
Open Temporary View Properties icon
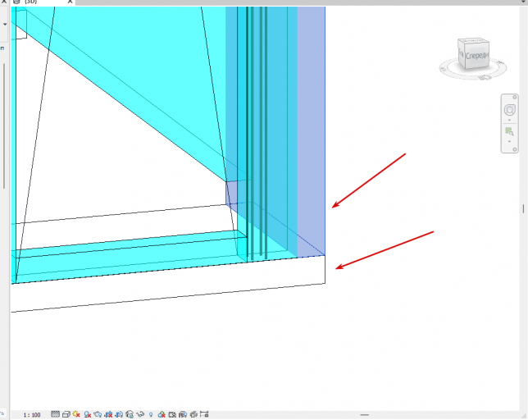click(x=172, y=414)
